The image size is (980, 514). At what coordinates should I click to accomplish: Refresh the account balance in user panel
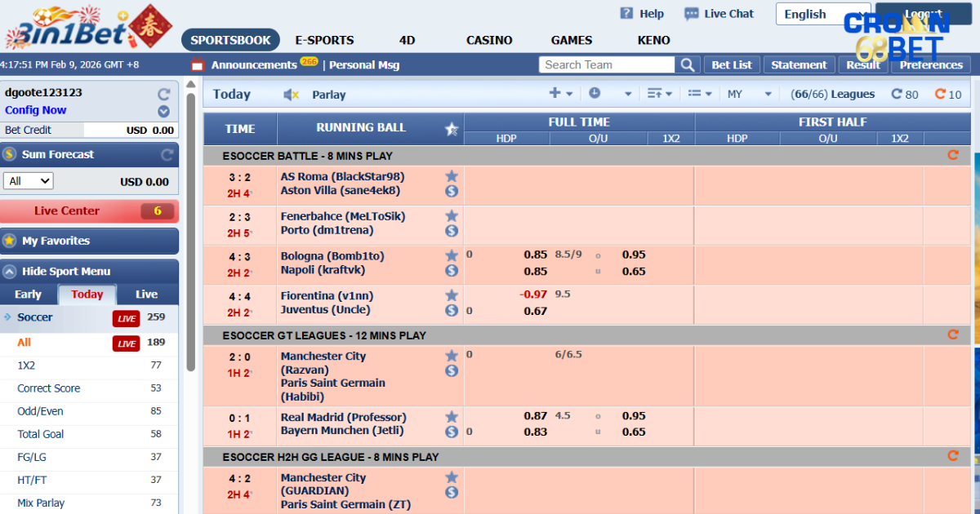(164, 94)
